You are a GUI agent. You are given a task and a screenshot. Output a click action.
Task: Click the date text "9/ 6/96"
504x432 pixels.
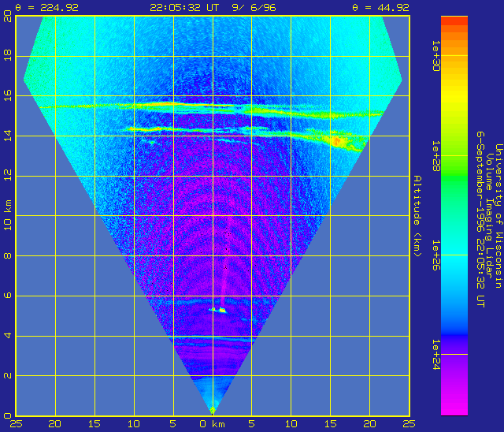254,7
